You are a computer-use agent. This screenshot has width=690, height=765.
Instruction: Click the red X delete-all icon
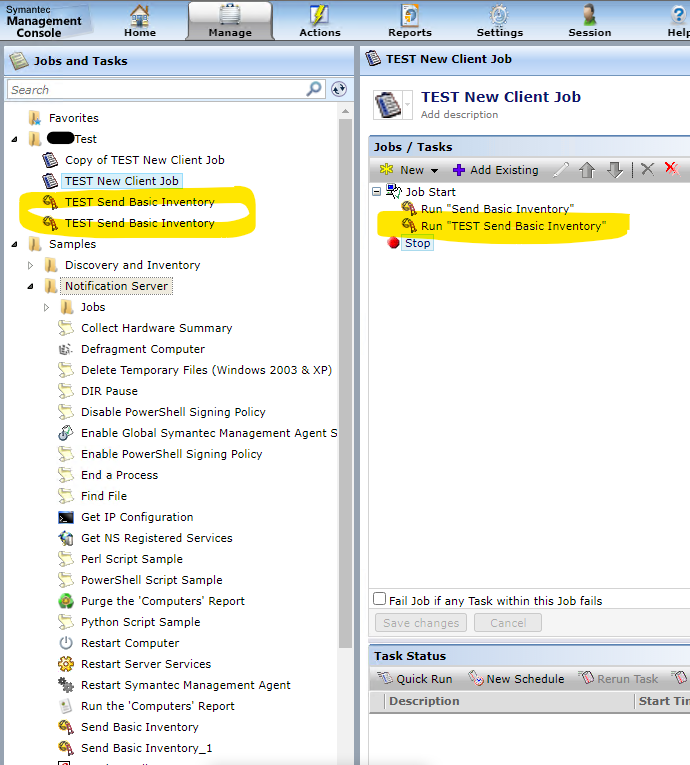click(x=672, y=169)
